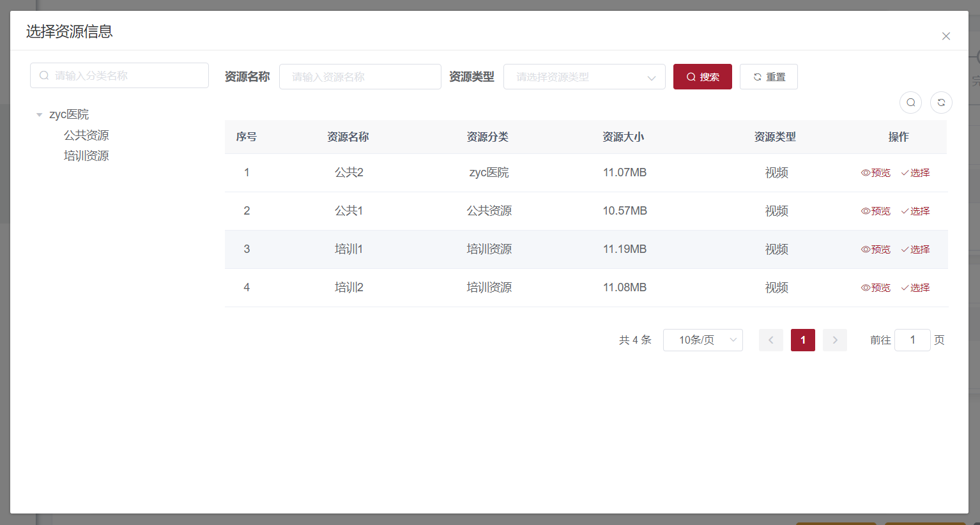
Task: Click the 资源类型 column header
Action: click(776, 137)
